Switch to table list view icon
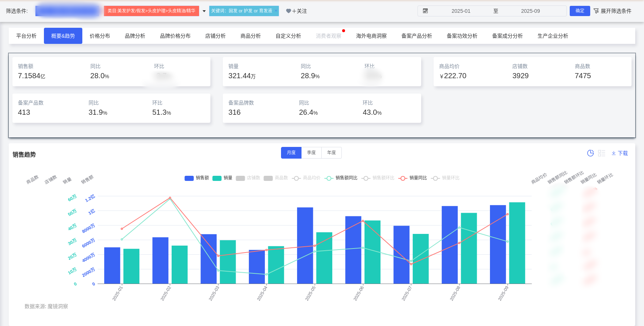The image size is (644, 326). click(x=602, y=153)
